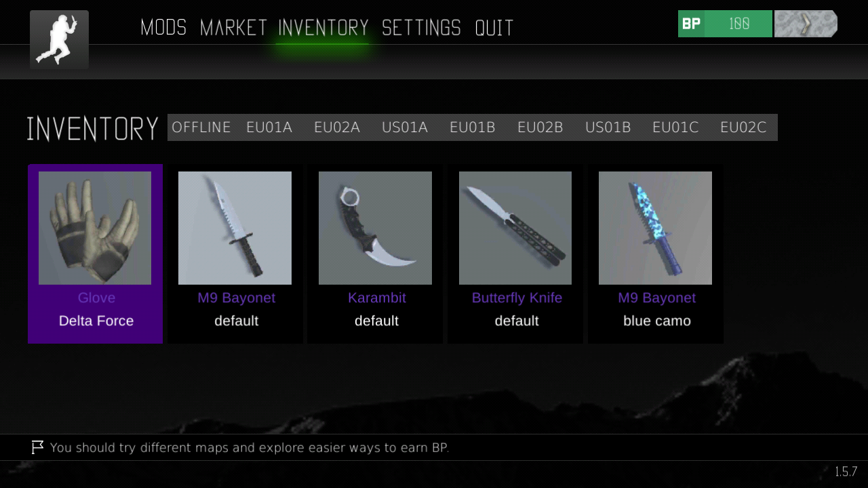Open the rank chevron badge icon

[806, 24]
